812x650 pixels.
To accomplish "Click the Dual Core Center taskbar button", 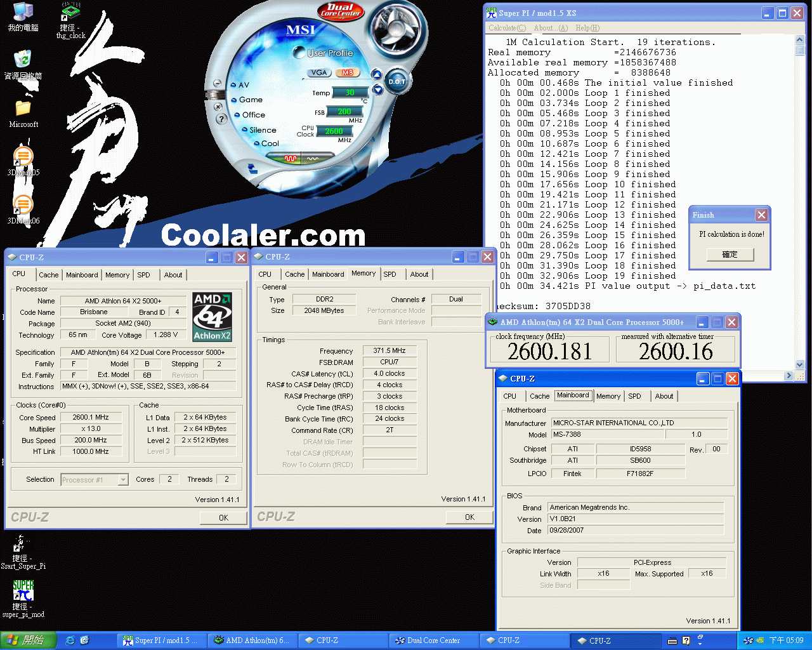I will click(x=435, y=640).
